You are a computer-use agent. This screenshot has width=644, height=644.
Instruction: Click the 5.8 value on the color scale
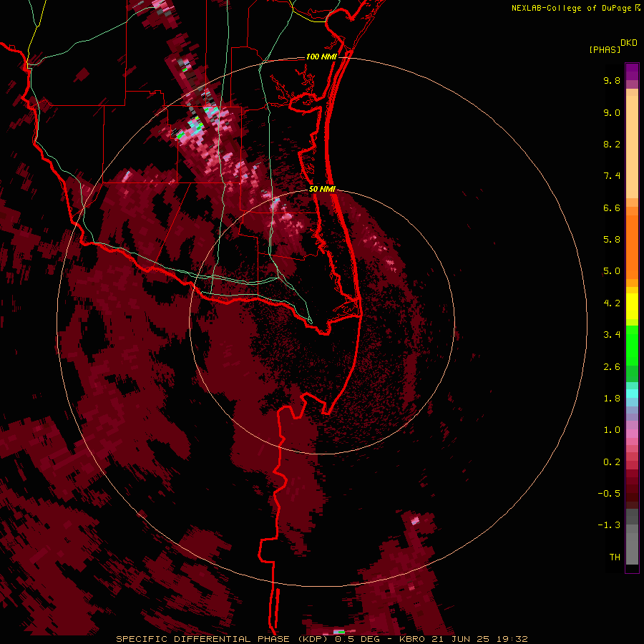612,240
